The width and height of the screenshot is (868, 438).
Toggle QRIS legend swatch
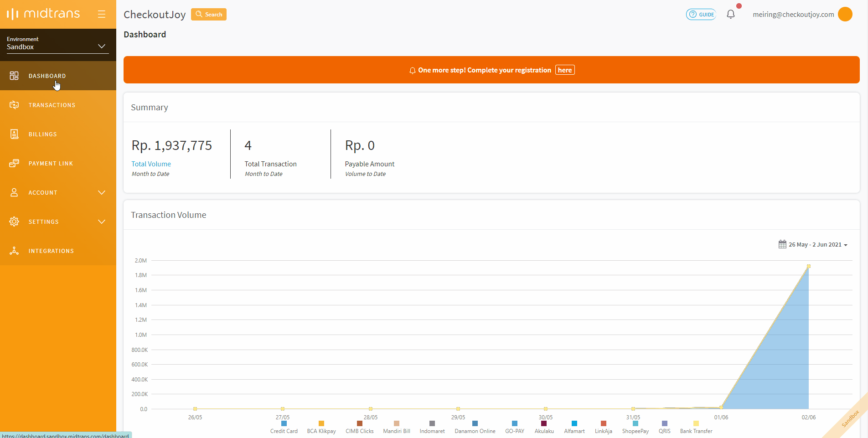click(x=665, y=423)
